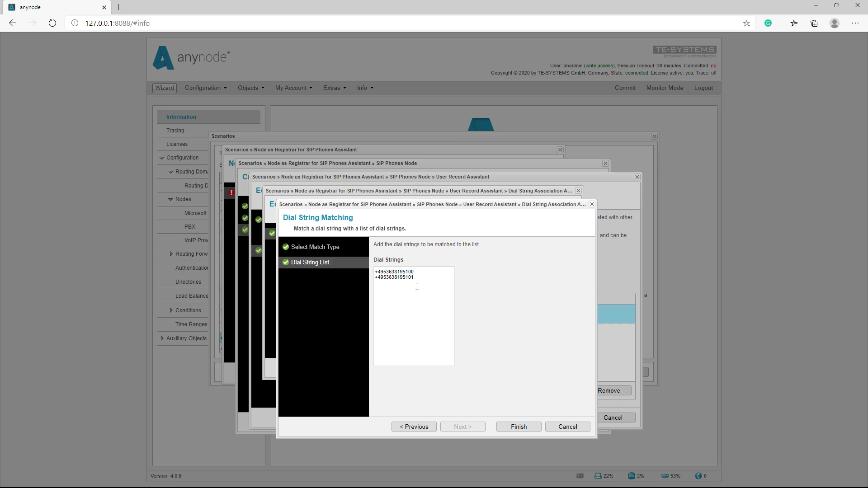This screenshot has height=488, width=868.
Task: Select Load Balancer in the sidebar
Action: click(192, 296)
